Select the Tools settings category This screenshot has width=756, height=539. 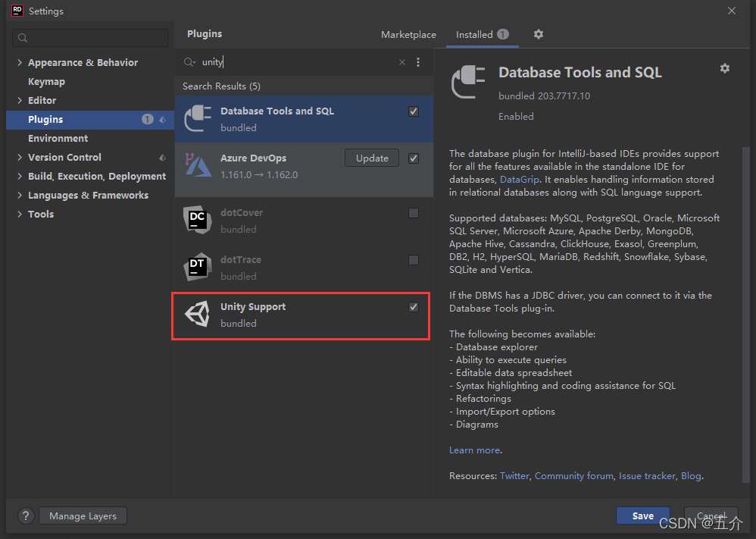pos(41,215)
